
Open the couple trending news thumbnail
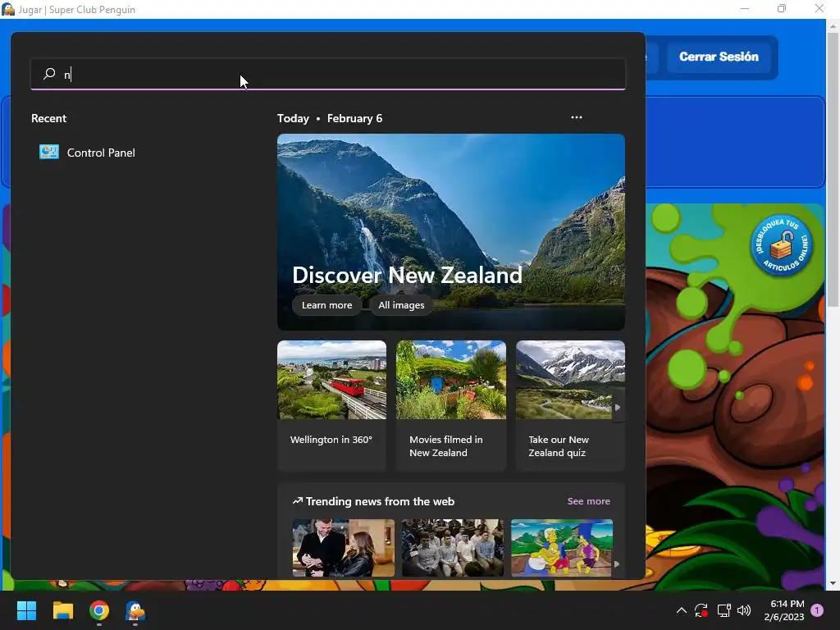point(344,547)
